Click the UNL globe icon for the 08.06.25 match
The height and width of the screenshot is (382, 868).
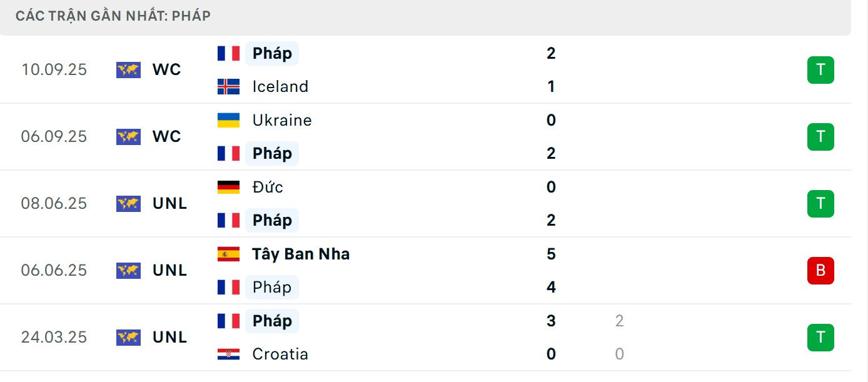(x=128, y=203)
